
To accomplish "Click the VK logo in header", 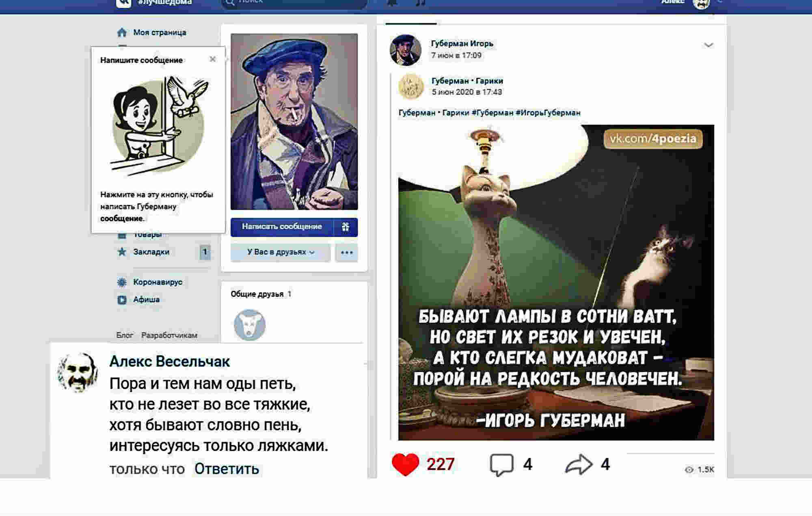I will [123, 3].
